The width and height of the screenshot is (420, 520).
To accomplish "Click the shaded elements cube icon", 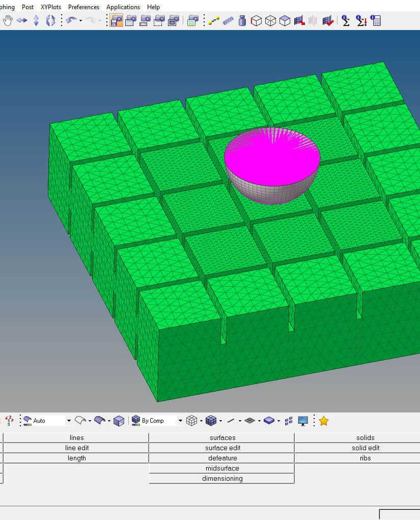I will 211,421.
